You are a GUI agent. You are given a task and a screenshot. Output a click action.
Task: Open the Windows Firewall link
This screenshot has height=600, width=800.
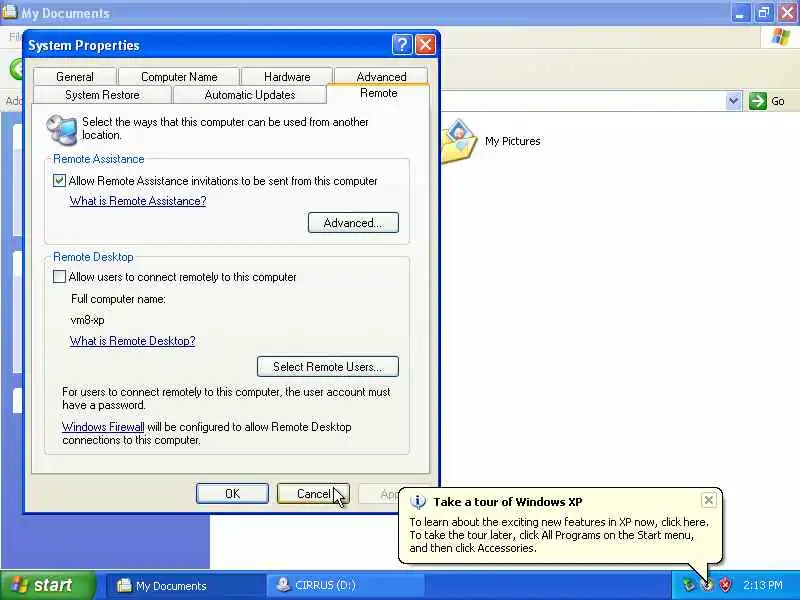(x=103, y=427)
